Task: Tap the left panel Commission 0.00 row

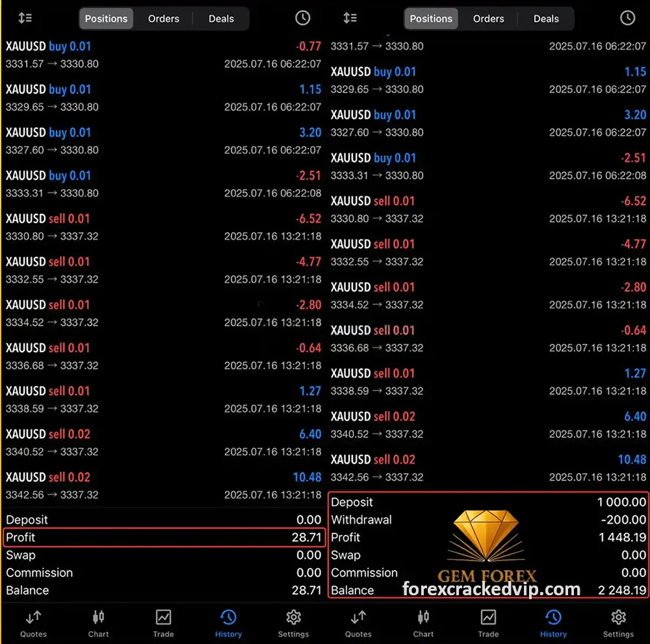Action: [x=163, y=573]
